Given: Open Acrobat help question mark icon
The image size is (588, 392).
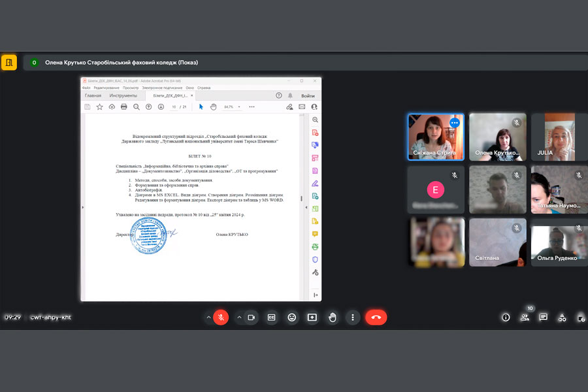Looking at the screenshot, I should click(x=278, y=95).
